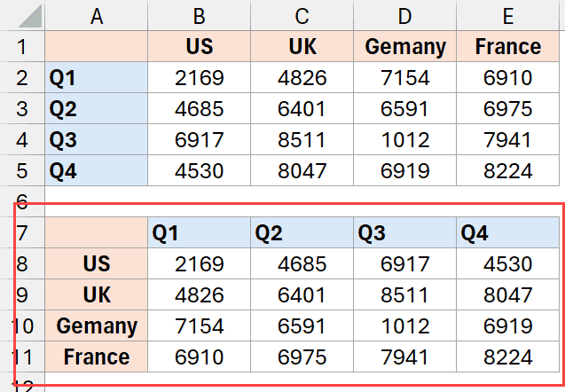Select cell D1 labeled Gemany

pos(405,47)
